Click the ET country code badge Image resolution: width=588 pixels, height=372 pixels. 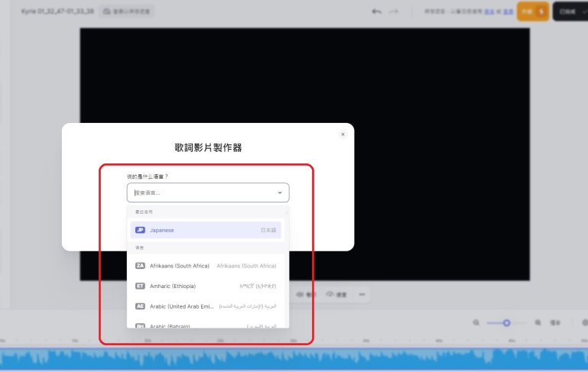140,286
